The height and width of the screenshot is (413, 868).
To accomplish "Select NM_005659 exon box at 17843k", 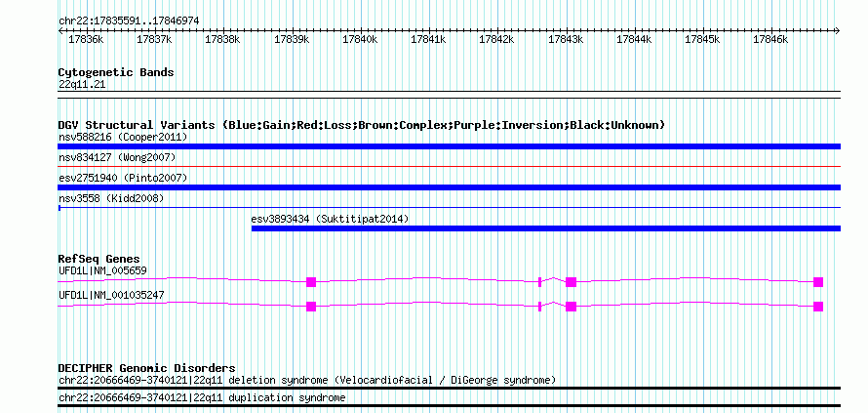I will pyautogui.click(x=572, y=282).
